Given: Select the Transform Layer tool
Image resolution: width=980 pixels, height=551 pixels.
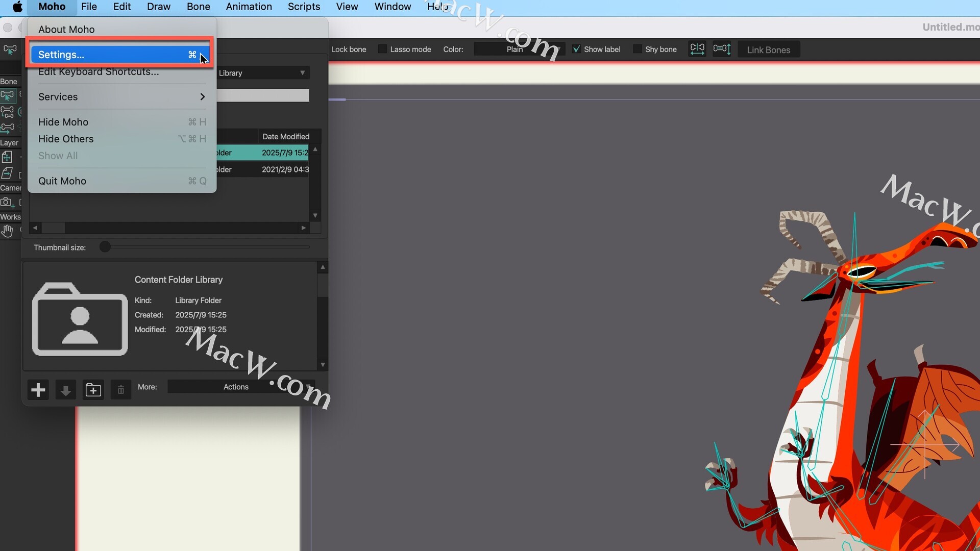Looking at the screenshot, I should coord(7,157).
